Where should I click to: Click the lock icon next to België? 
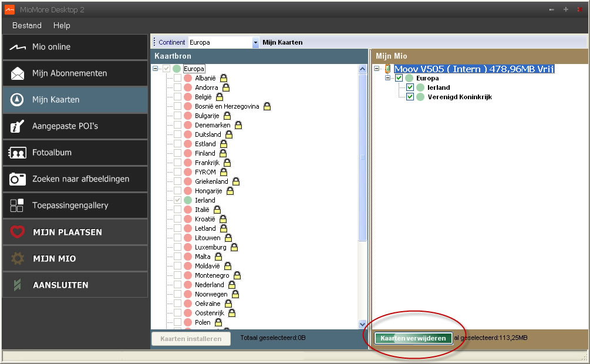[x=220, y=97]
